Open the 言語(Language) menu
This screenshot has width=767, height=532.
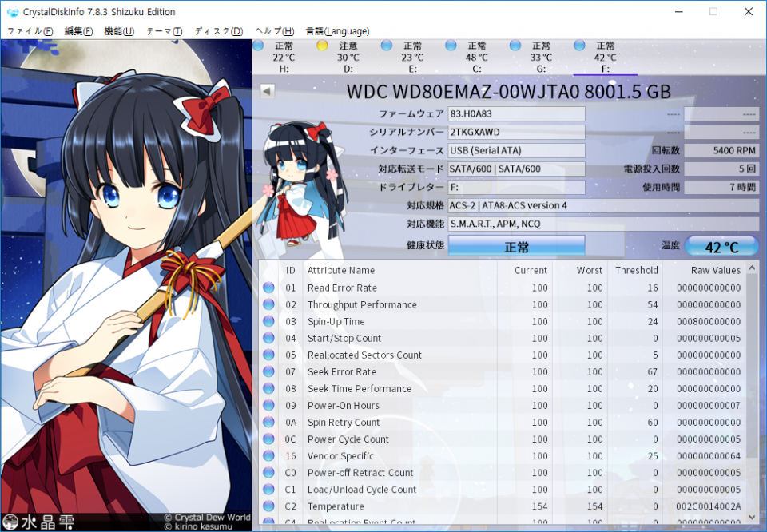(x=337, y=31)
